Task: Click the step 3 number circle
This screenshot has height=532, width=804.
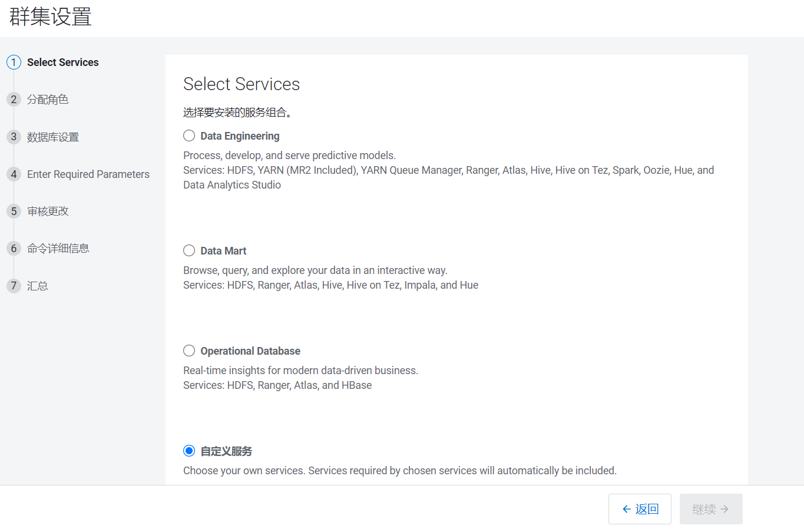Action: coord(14,137)
